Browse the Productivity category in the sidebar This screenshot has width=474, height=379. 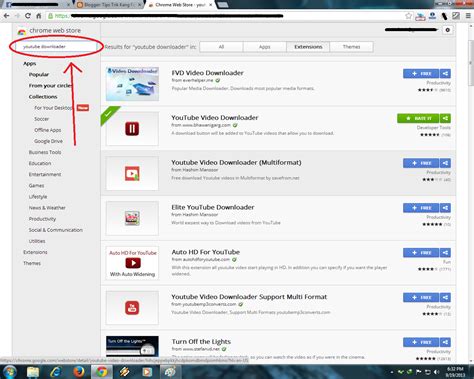tap(42, 219)
